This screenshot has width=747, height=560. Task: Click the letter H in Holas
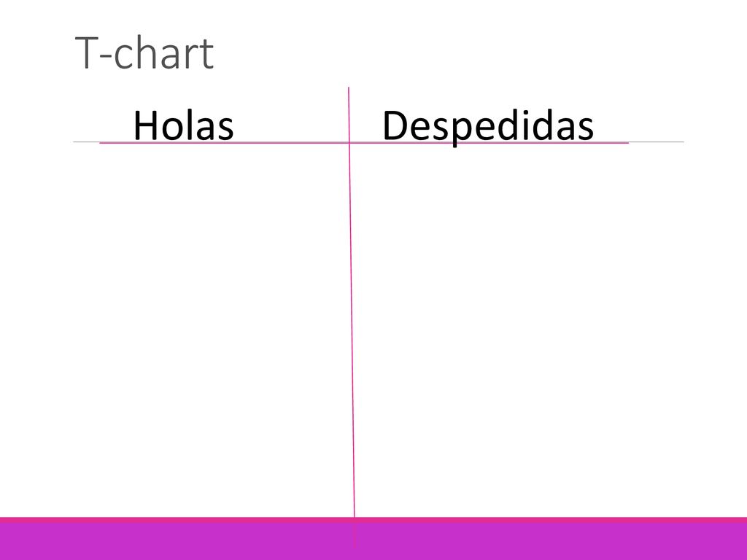coord(146,125)
